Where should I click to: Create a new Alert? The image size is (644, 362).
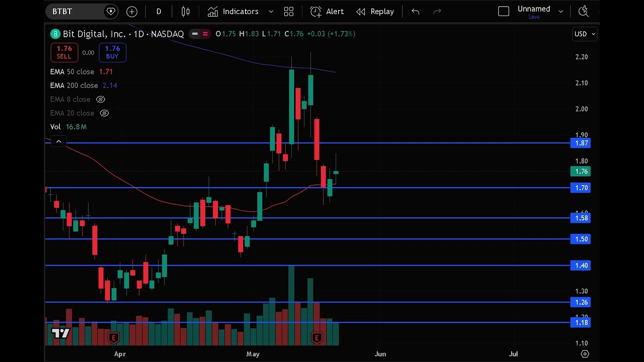tap(327, 11)
